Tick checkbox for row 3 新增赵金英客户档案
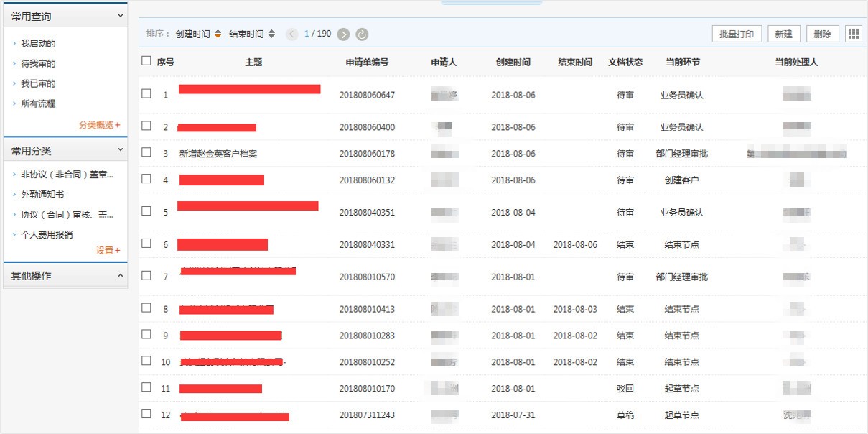The width and height of the screenshot is (868, 434). point(146,152)
